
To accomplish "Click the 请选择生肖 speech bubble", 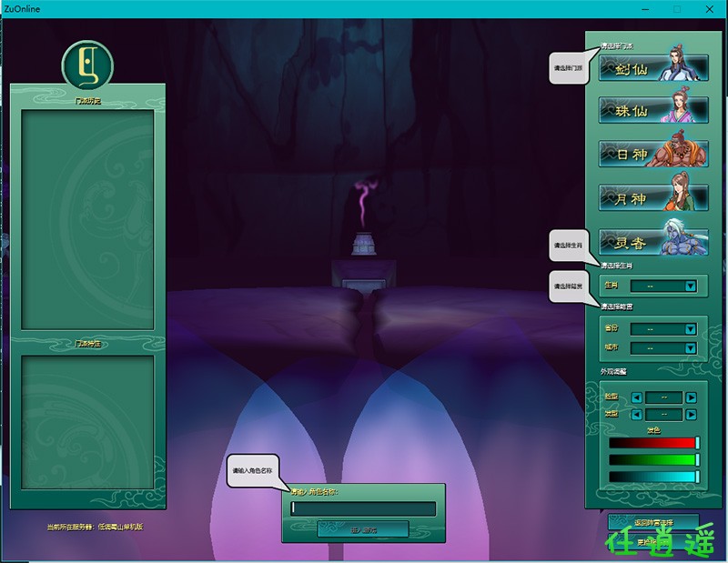I will 569,245.
